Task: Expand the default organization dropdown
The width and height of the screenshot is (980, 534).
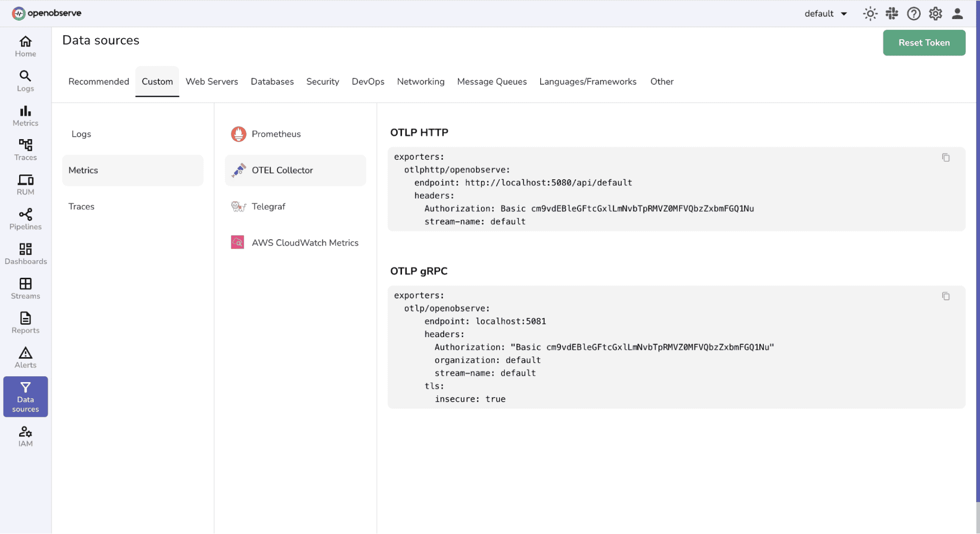Action: coord(826,13)
